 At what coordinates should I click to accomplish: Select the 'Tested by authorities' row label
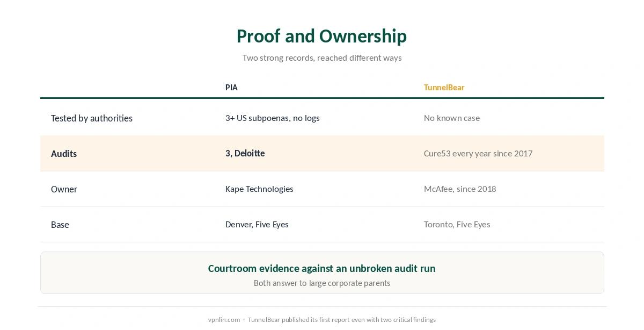point(92,118)
